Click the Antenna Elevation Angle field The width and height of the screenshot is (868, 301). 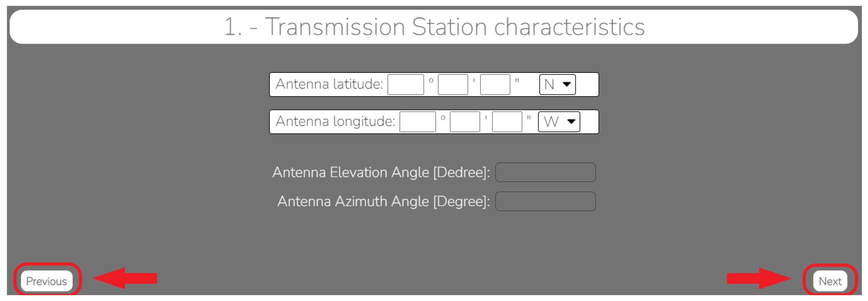coord(545,172)
